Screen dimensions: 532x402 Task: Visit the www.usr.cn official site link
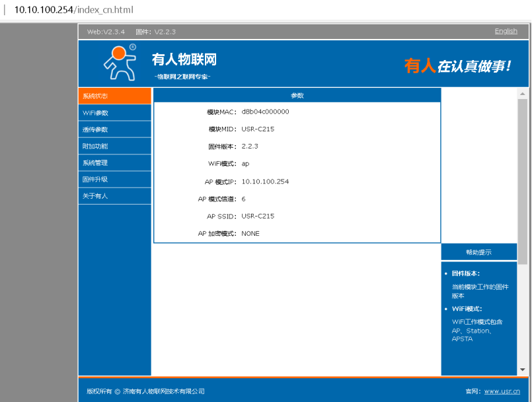(x=502, y=391)
